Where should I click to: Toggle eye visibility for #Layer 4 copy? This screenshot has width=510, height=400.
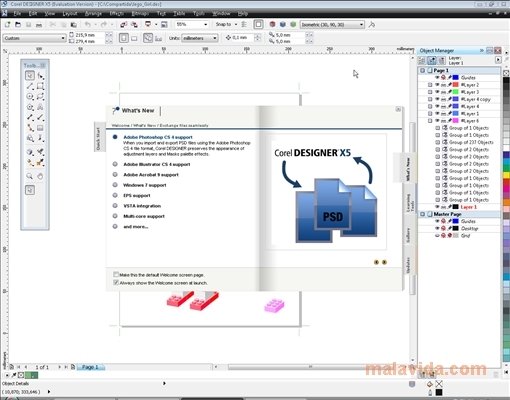click(437, 99)
